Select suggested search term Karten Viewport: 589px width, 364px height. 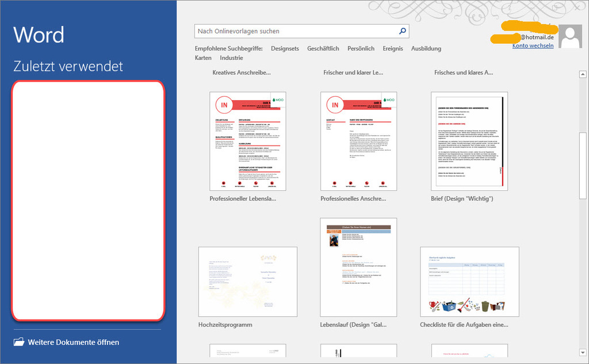click(x=203, y=58)
